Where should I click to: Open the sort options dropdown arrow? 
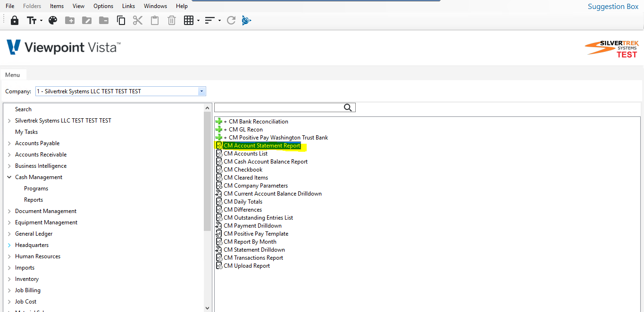click(x=219, y=20)
